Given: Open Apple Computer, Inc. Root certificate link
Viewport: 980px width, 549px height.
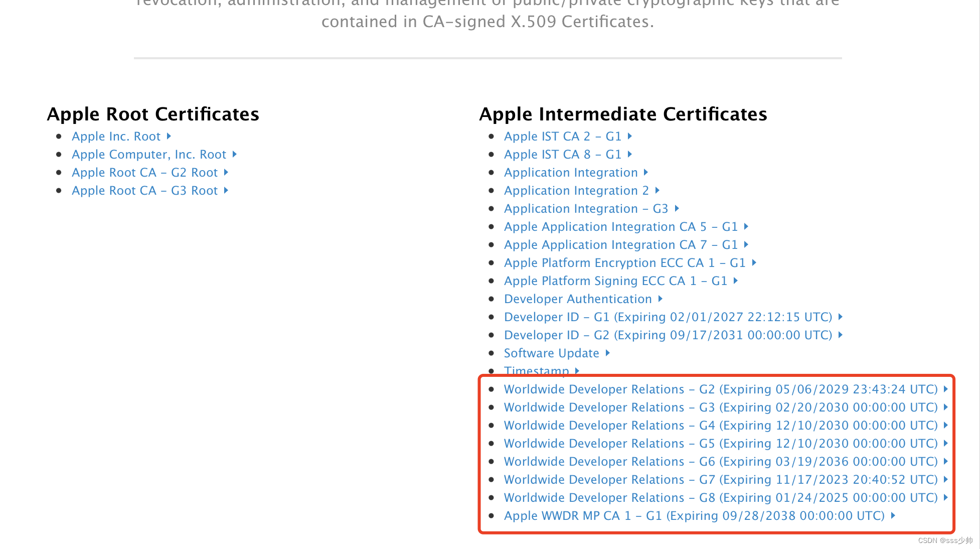Looking at the screenshot, I should (x=149, y=155).
